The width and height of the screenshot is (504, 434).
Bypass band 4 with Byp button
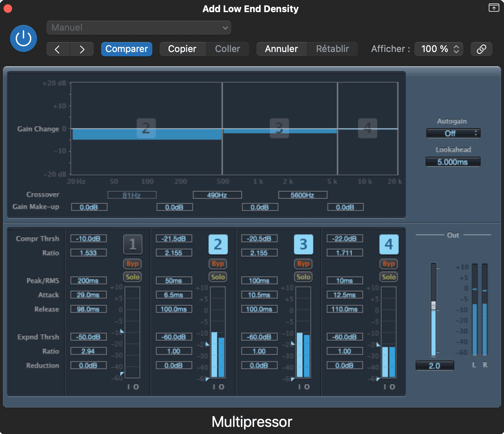[x=389, y=264]
